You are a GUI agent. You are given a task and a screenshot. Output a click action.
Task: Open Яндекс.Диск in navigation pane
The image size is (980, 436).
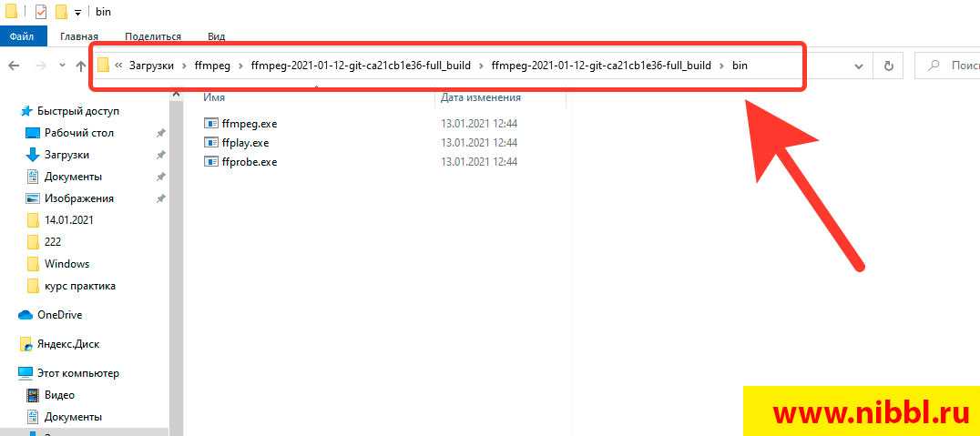pyautogui.click(x=68, y=344)
